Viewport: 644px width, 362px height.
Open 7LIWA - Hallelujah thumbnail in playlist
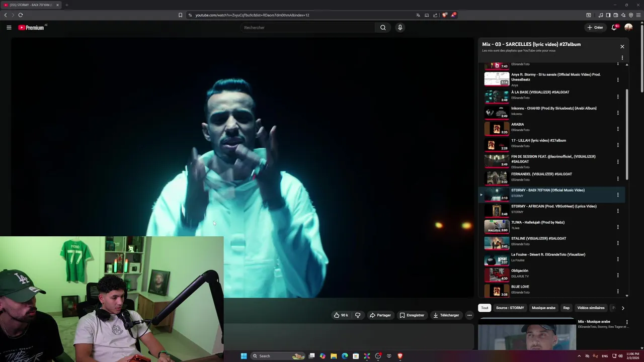click(x=497, y=226)
